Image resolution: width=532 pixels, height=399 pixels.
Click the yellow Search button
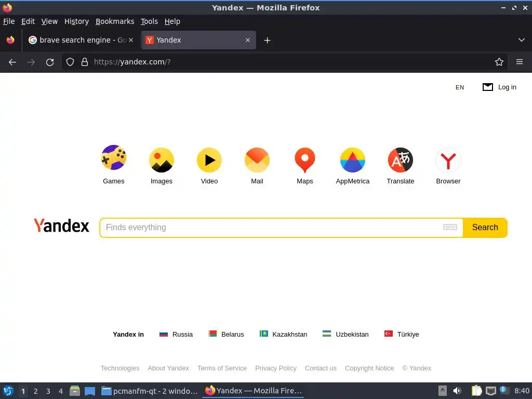[485, 228]
